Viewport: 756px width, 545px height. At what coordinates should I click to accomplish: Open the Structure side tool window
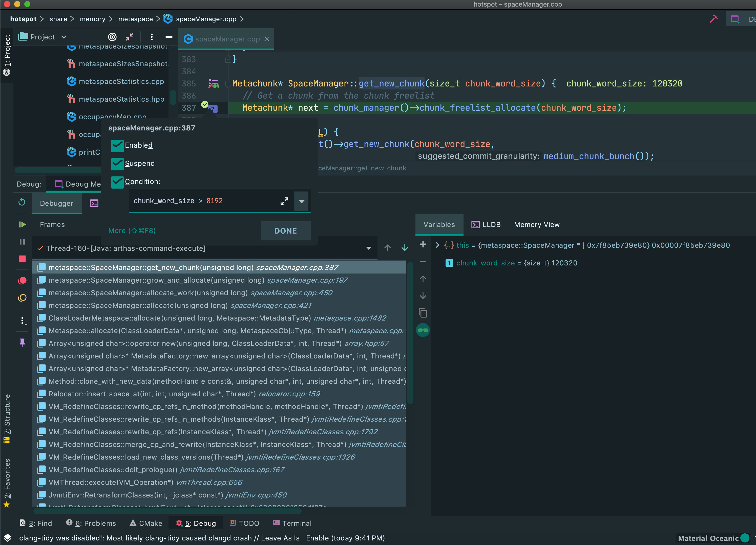tap(7, 419)
